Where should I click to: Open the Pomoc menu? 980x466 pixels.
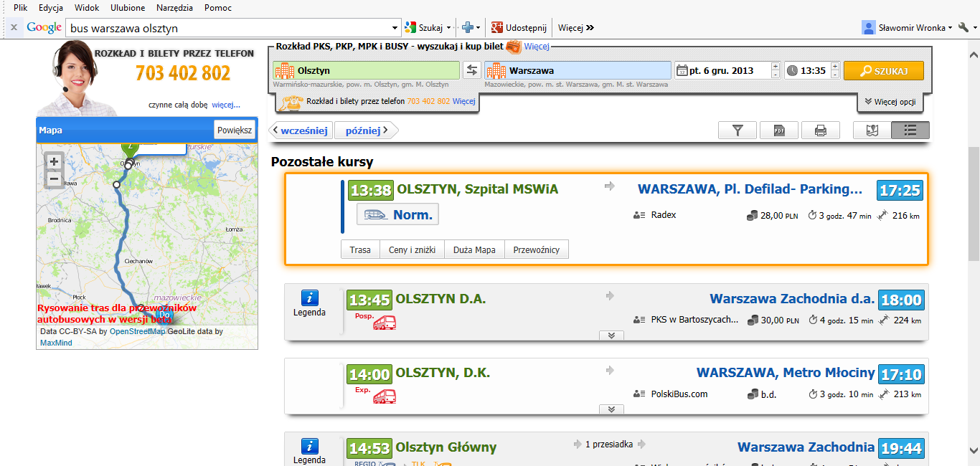(218, 8)
